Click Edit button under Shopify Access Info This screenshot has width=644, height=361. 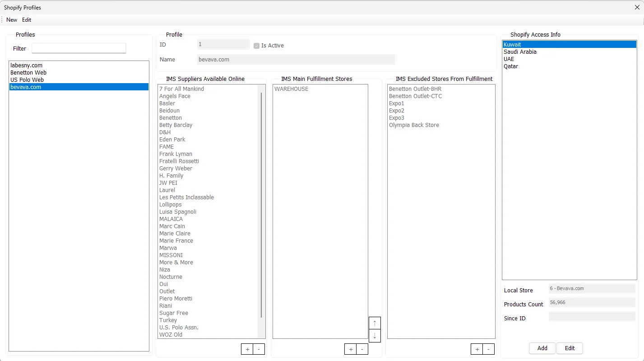[x=570, y=348]
